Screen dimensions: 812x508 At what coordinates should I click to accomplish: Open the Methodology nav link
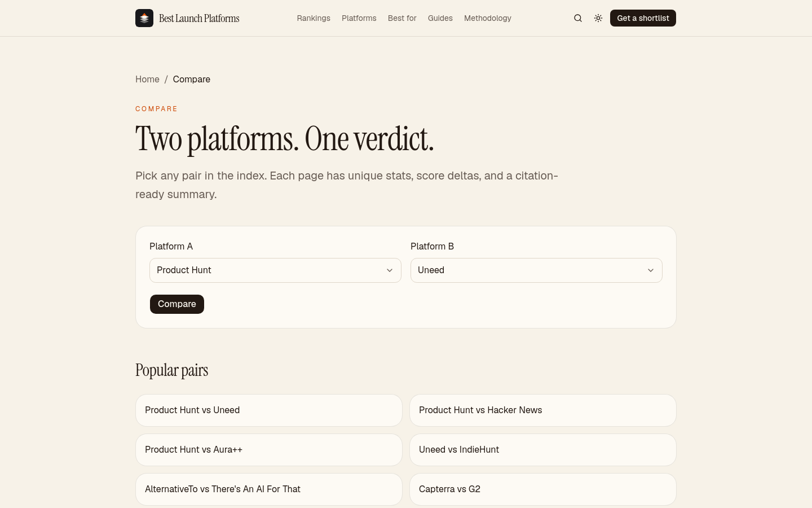[488, 18]
